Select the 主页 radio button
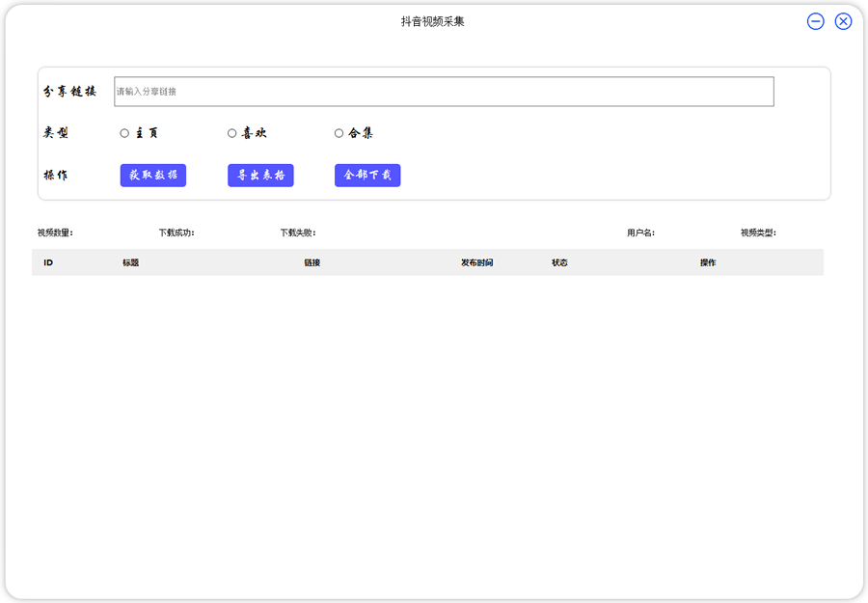Screen dimensions: 868x603 click(x=125, y=133)
